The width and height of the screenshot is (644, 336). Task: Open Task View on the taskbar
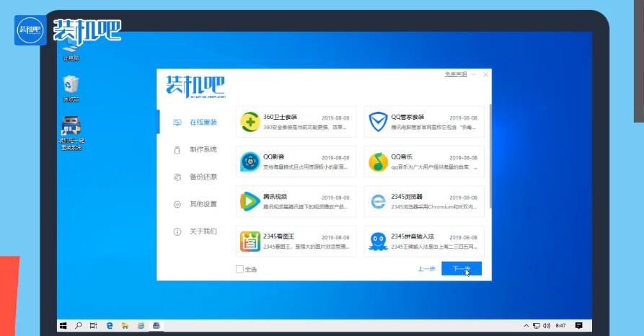tap(94, 326)
